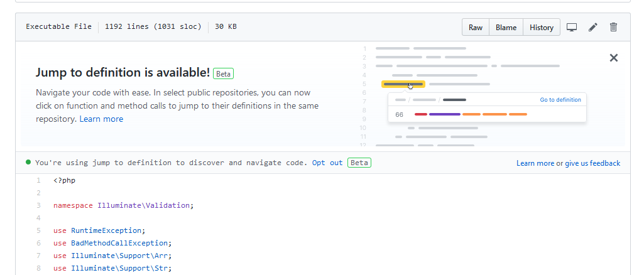Edit this file with pencil icon
This screenshot has width=644, height=275.
[x=592, y=27]
